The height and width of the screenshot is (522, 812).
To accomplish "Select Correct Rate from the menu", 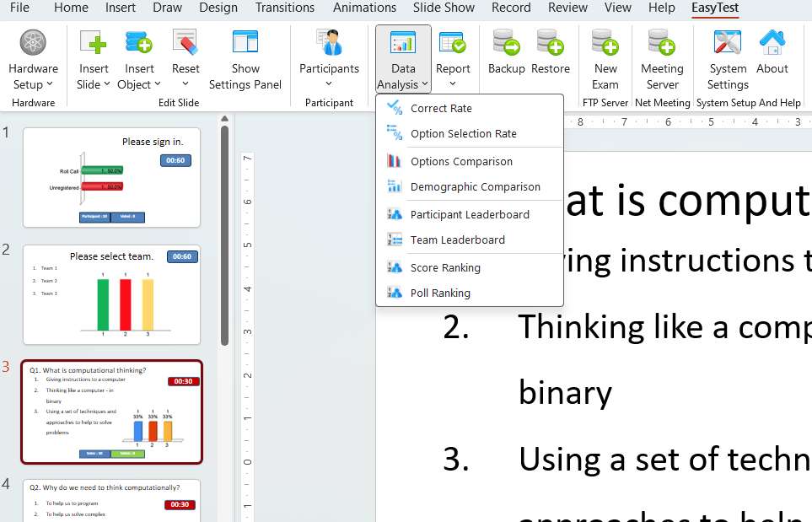I will click(x=441, y=109).
